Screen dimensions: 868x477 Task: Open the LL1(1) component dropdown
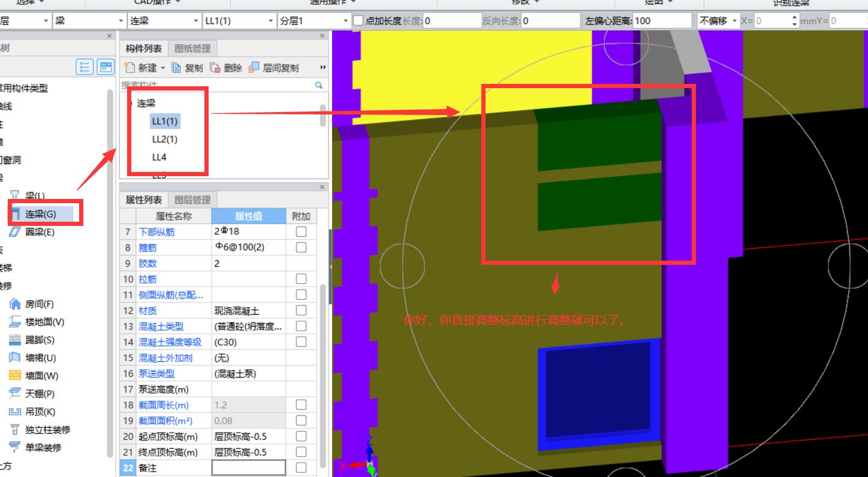[270, 21]
